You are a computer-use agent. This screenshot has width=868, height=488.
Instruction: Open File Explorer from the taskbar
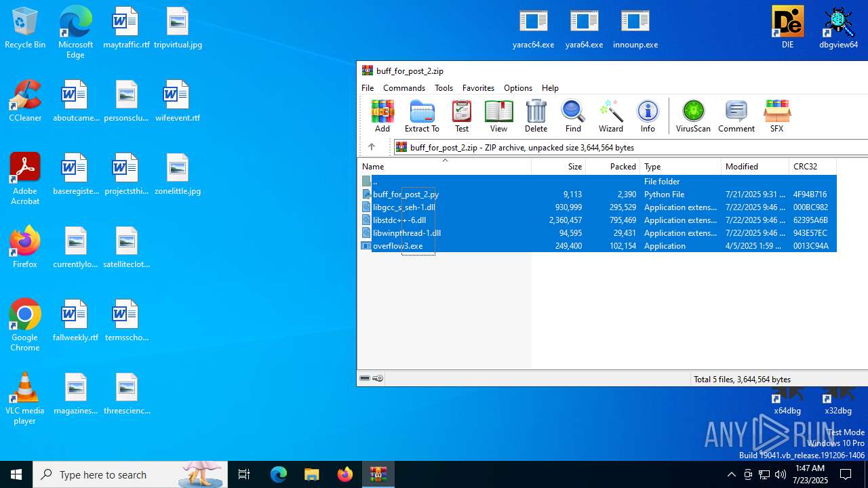coord(311,474)
